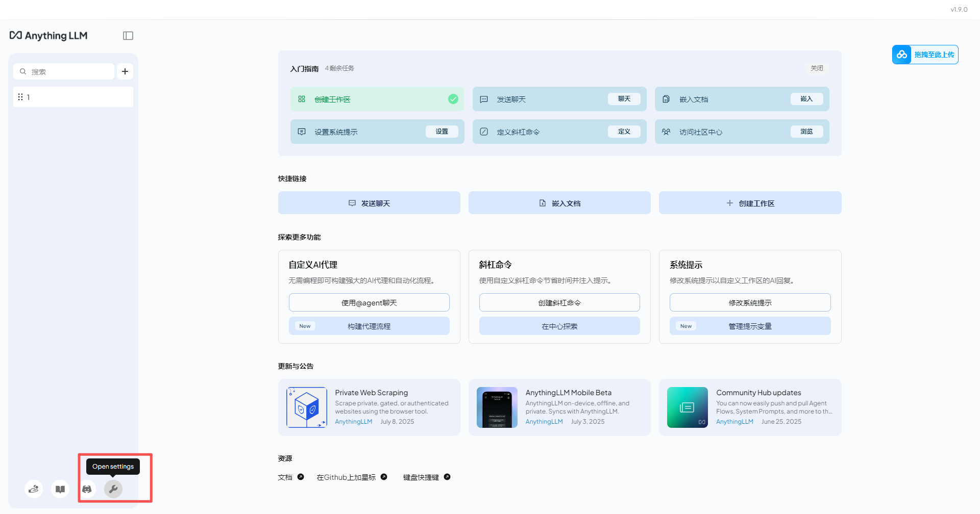Open the Private Web Scraping news thumbnail

(x=306, y=407)
